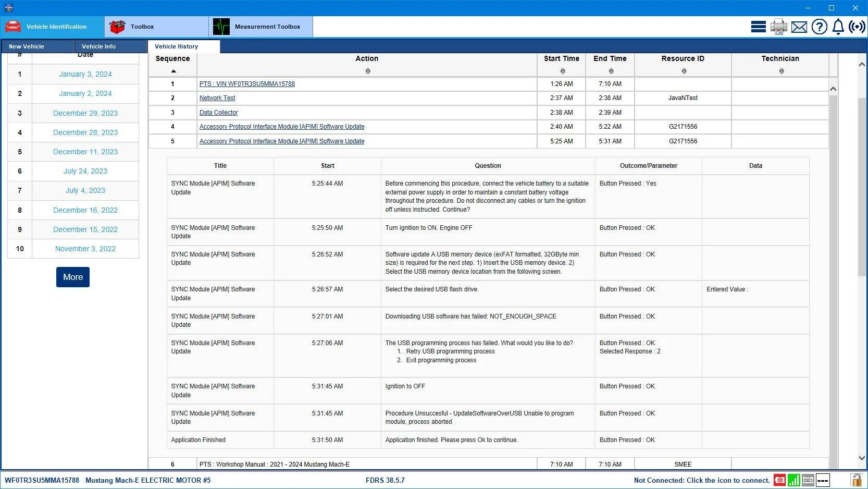The image size is (868, 489).
Task: Click the VIN WF0TR3SU5MMA15788 in status bar
Action: point(42,480)
